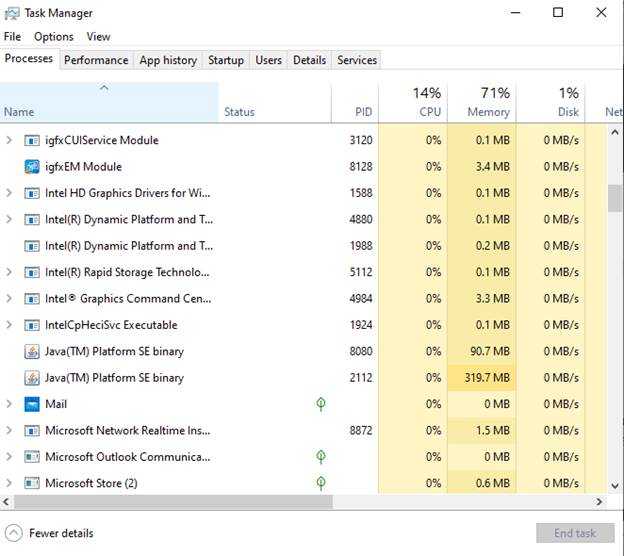Expand Intel(R) Rapid Storage Technology entry
Image resolution: width=624 pixels, height=556 pixels.
click(9, 272)
